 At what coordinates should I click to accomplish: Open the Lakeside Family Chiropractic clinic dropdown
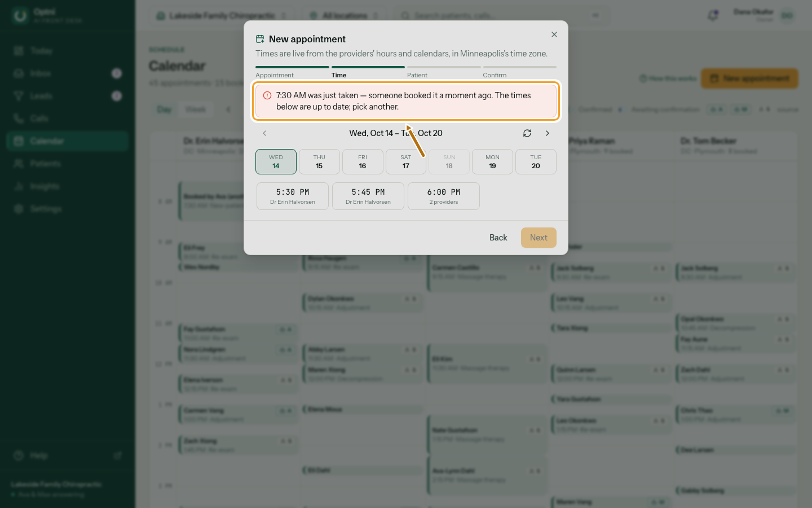(x=222, y=16)
